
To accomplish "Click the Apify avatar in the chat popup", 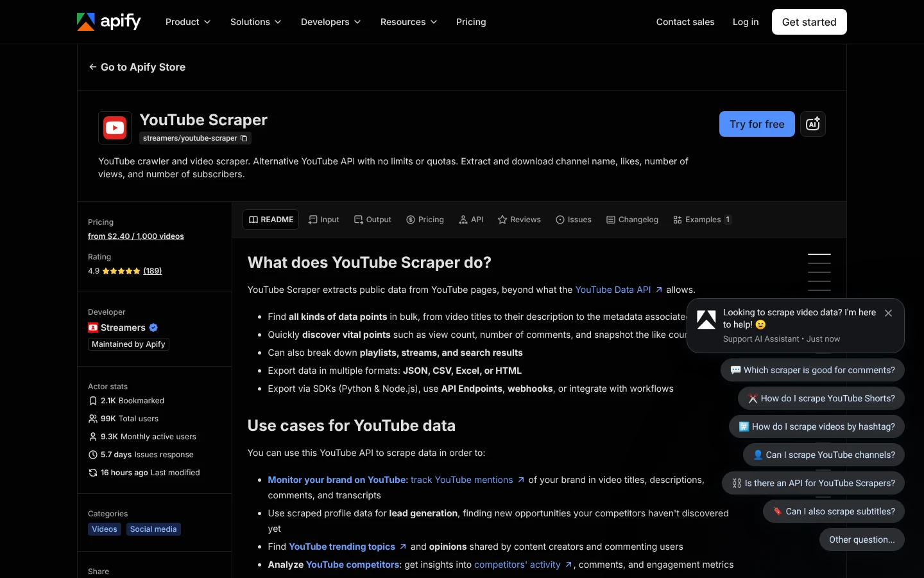I will (706, 319).
